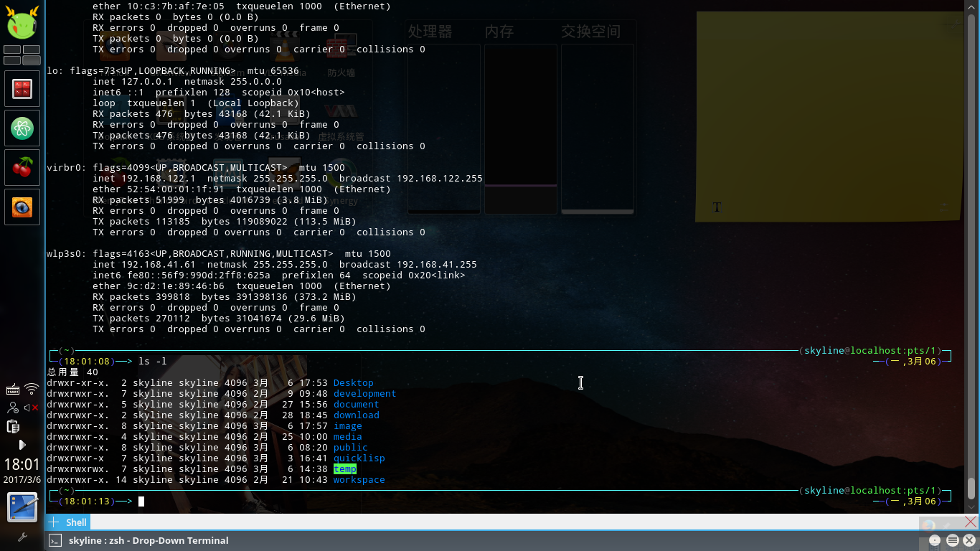Click the IP address 192.168.122.1

(x=159, y=179)
